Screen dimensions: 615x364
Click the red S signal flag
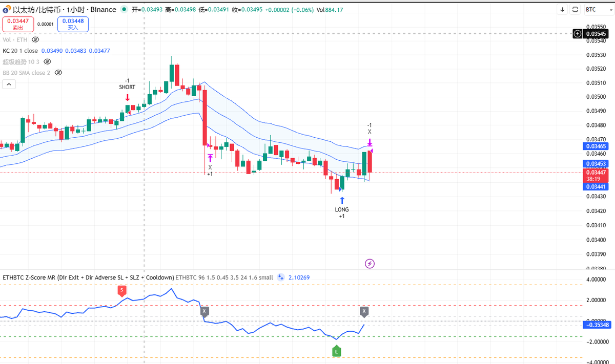(x=121, y=291)
